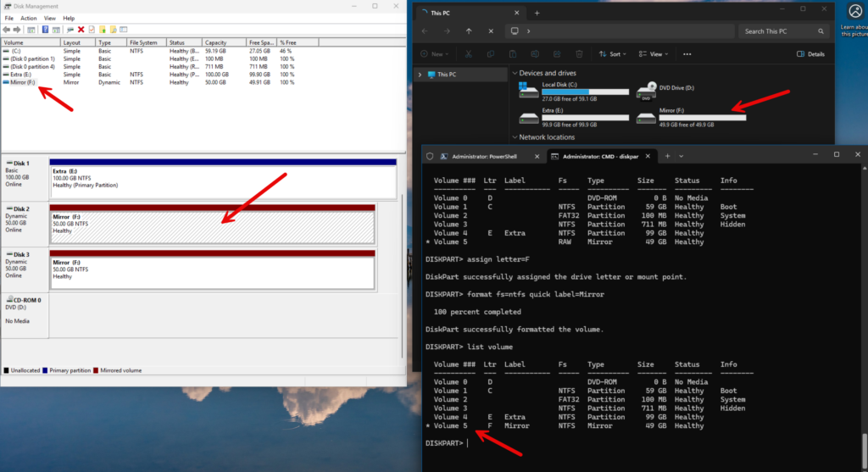Open the Action menu in Disk Management

28,19
